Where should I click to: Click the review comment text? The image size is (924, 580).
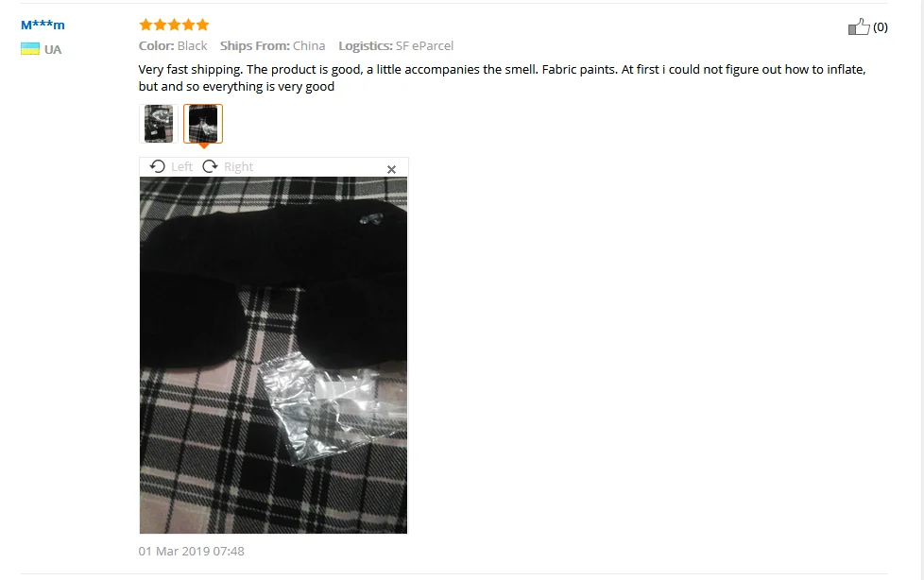pyautogui.click(x=502, y=77)
